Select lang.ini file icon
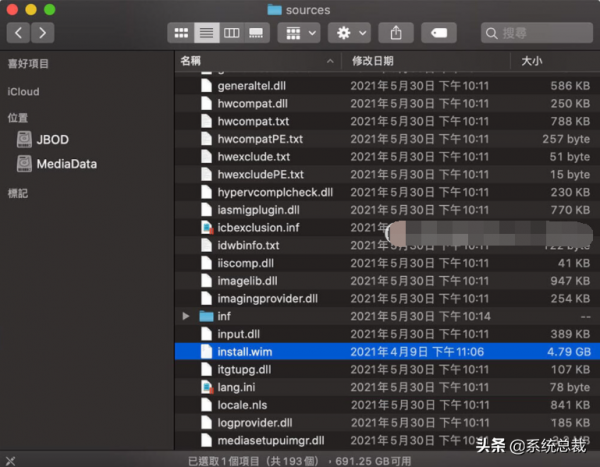600x467 pixels. pyautogui.click(x=207, y=387)
